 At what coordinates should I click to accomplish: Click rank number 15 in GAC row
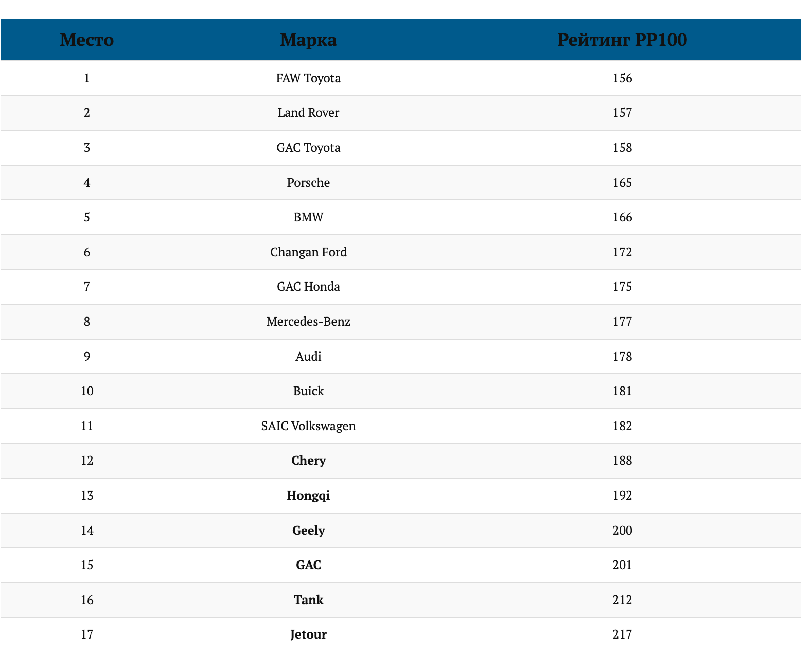(87, 565)
